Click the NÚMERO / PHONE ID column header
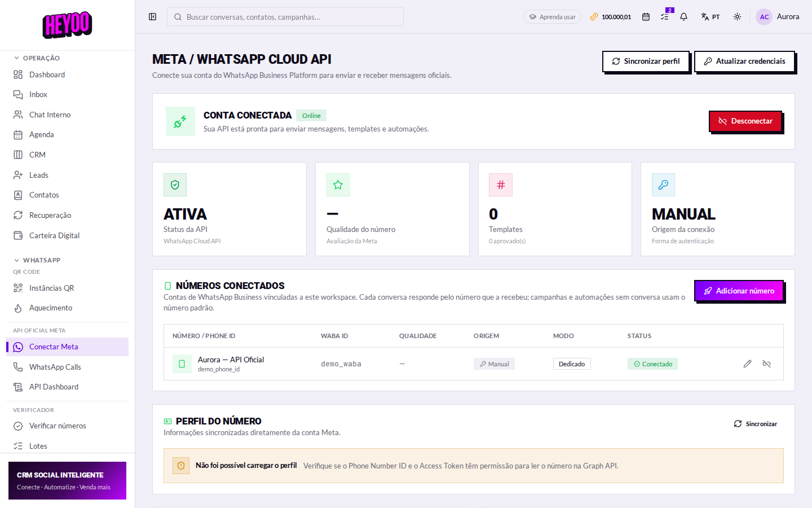This screenshot has height=508, width=812. tap(204, 336)
